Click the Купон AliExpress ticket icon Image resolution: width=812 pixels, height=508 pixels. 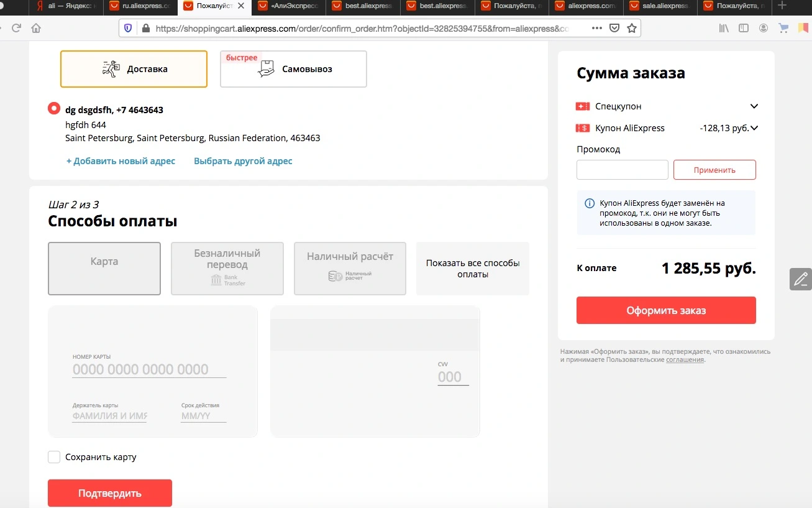[x=583, y=128]
